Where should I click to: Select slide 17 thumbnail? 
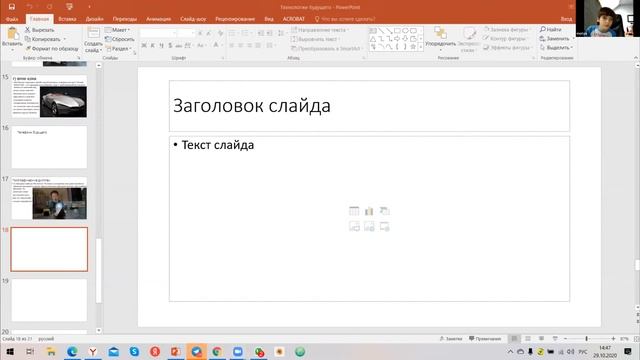49,198
